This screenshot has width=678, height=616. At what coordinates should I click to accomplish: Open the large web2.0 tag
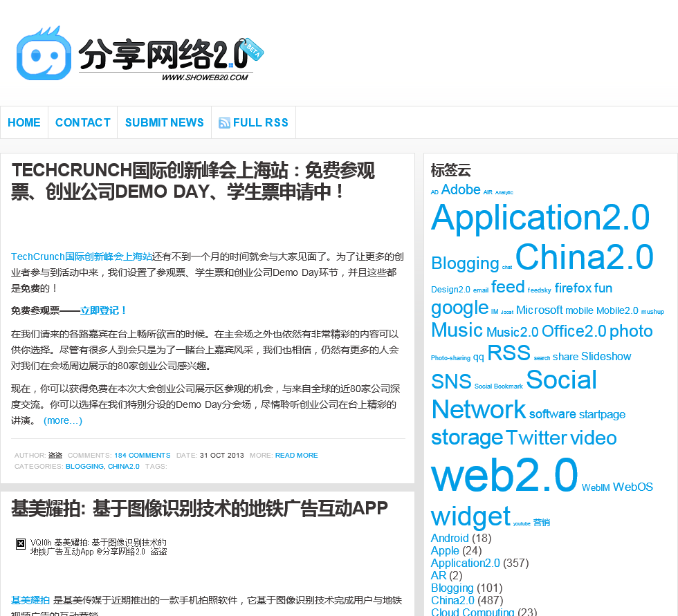pos(504,475)
